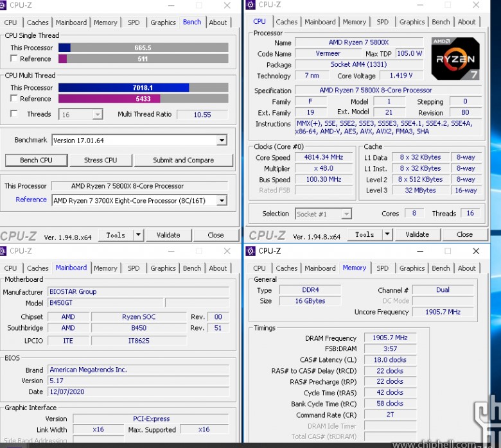Switch to SPD tab in CPU window
Image resolution: width=501 pixels, height=448 pixels.
click(x=382, y=22)
